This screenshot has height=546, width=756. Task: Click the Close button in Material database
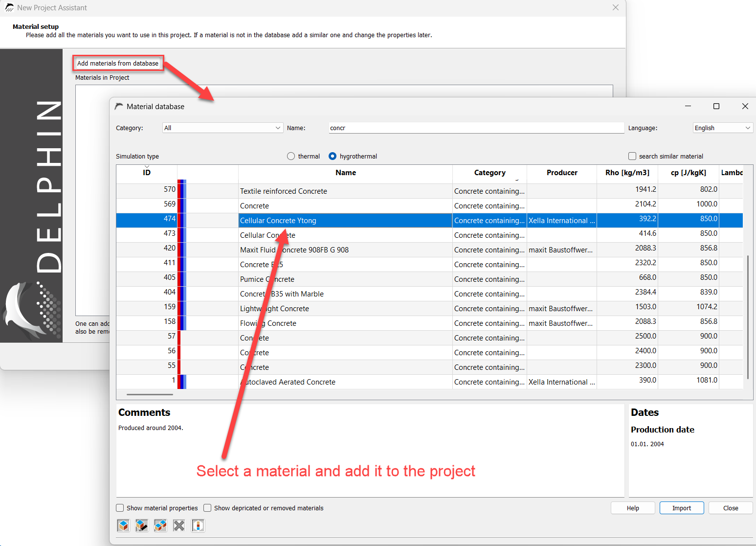(731, 508)
